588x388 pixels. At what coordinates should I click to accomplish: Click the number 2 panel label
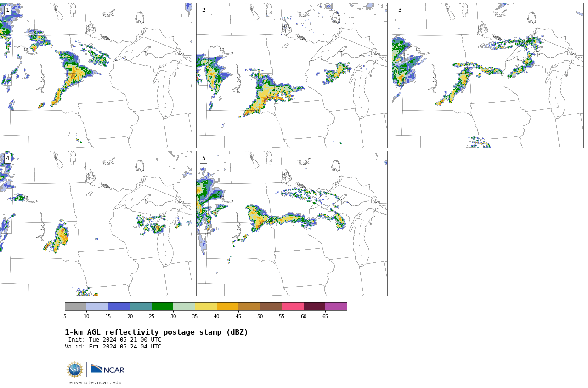click(x=204, y=10)
